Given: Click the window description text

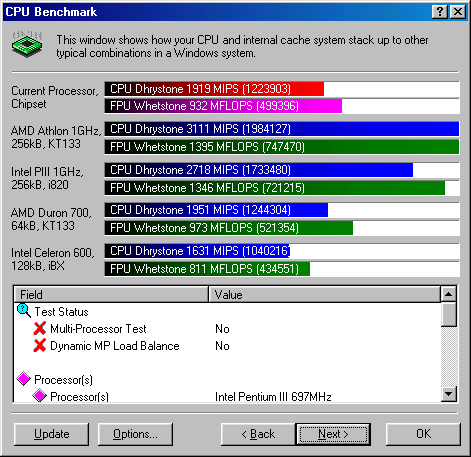Looking at the screenshot, I should [242, 46].
